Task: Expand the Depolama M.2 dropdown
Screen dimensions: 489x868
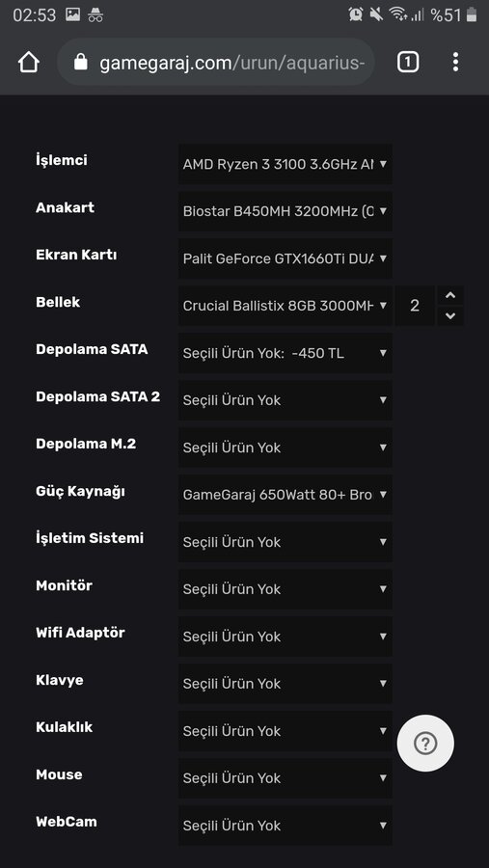Action: point(285,448)
